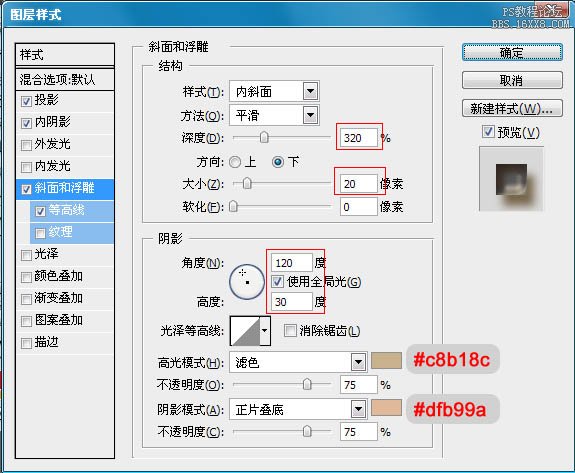Click the 确定 OK button
575x473 pixels.
[x=512, y=53]
